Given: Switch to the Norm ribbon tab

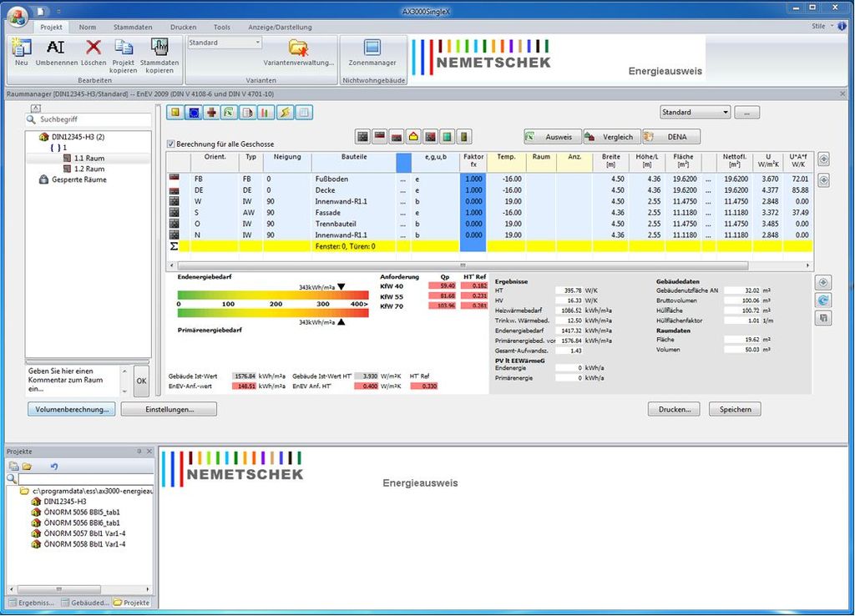Looking at the screenshot, I should click(x=87, y=28).
